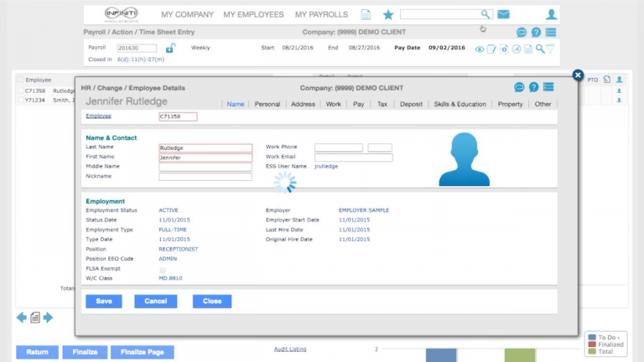Open the mail envelope icon
Viewport: 644px width, 362px height.
(x=503, y=14)
